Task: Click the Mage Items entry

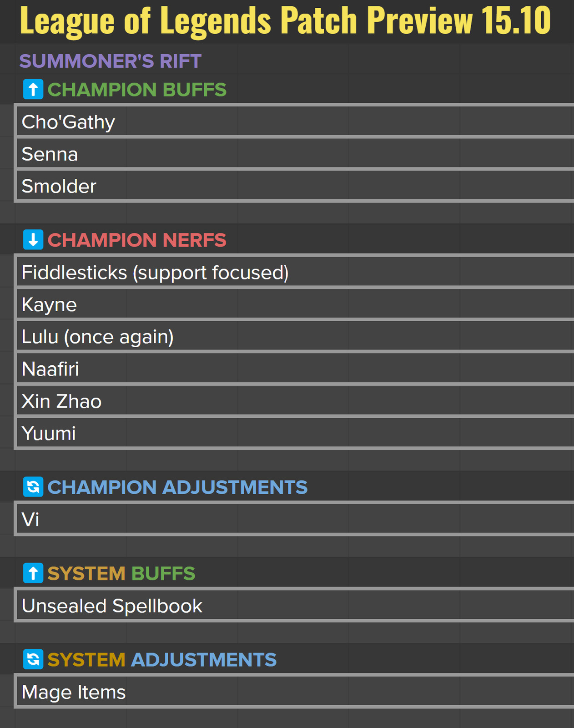Action: click(74, 692)
